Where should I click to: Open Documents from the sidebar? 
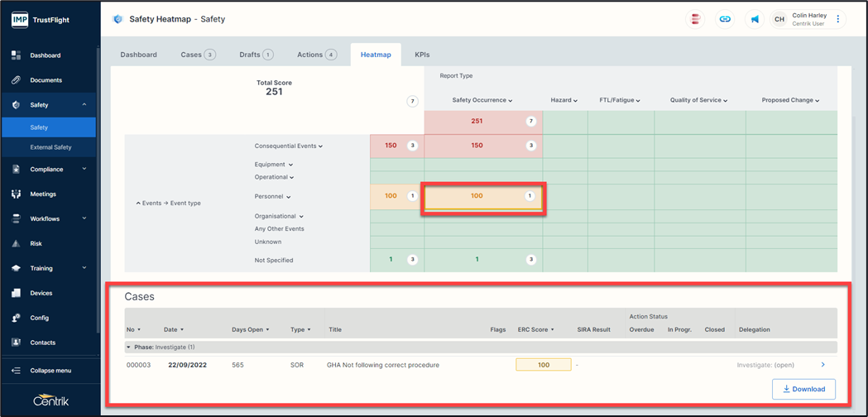pyautogui.click(x=46, y=80)
